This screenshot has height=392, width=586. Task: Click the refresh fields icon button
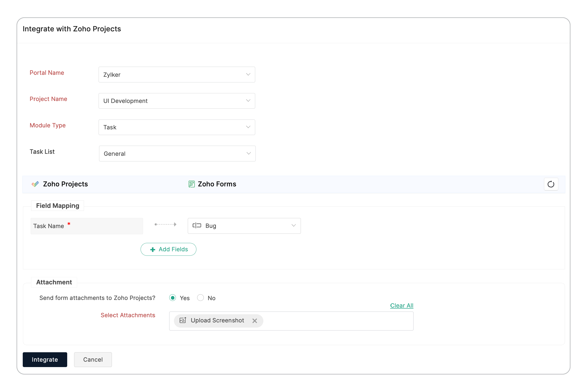(551, 184)
